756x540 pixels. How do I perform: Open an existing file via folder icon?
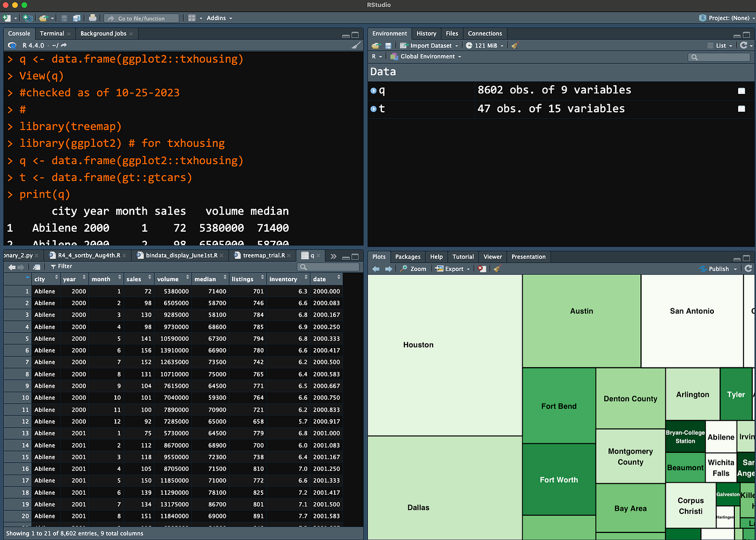pyautogui.click(x=43, y=18)
